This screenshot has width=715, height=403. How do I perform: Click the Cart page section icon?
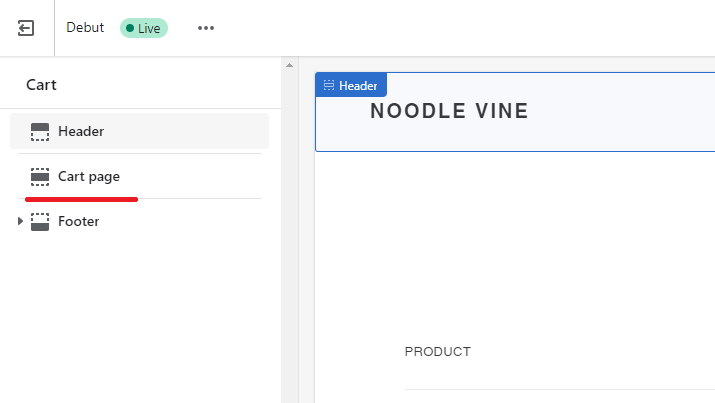[x=40, y=177]
